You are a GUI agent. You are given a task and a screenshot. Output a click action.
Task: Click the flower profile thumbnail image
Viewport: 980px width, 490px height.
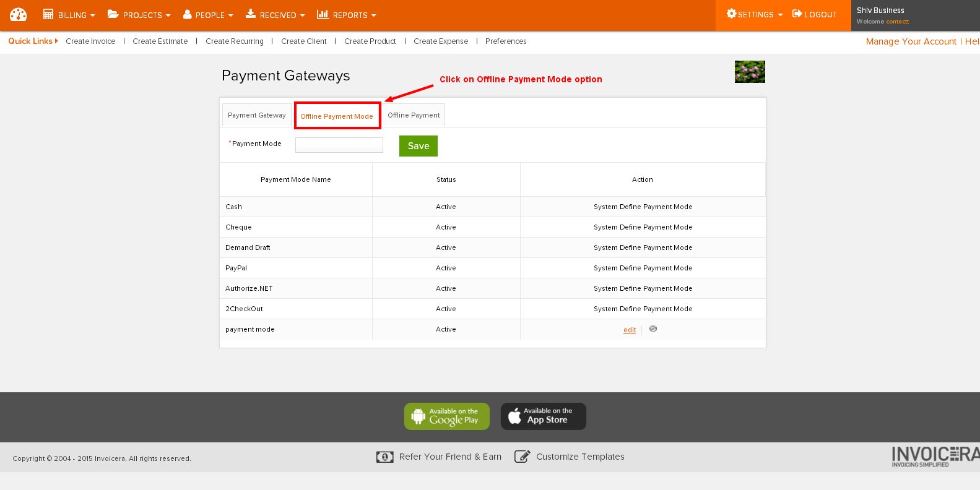pyautogui.click(x=750, y=72)
